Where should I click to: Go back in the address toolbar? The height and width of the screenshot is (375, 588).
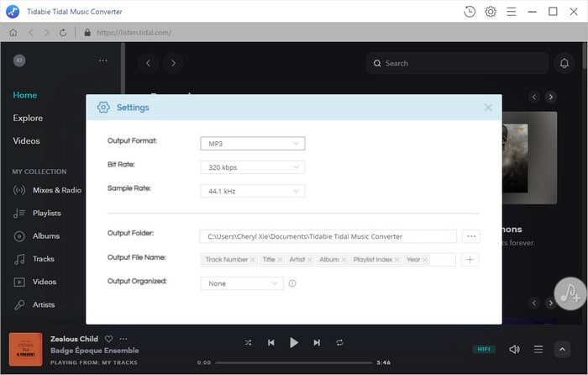[x=31, y=33]
